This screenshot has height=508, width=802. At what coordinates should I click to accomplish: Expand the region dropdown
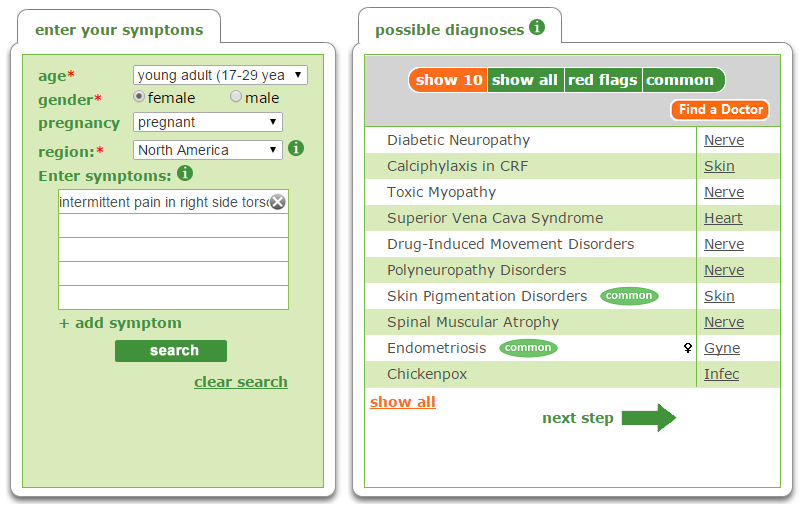[x=207, y=150]
